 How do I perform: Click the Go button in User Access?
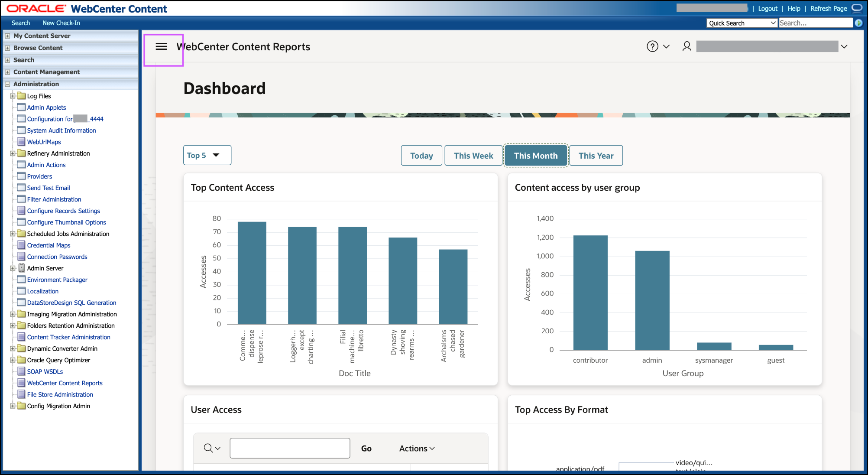click(366, 449)
